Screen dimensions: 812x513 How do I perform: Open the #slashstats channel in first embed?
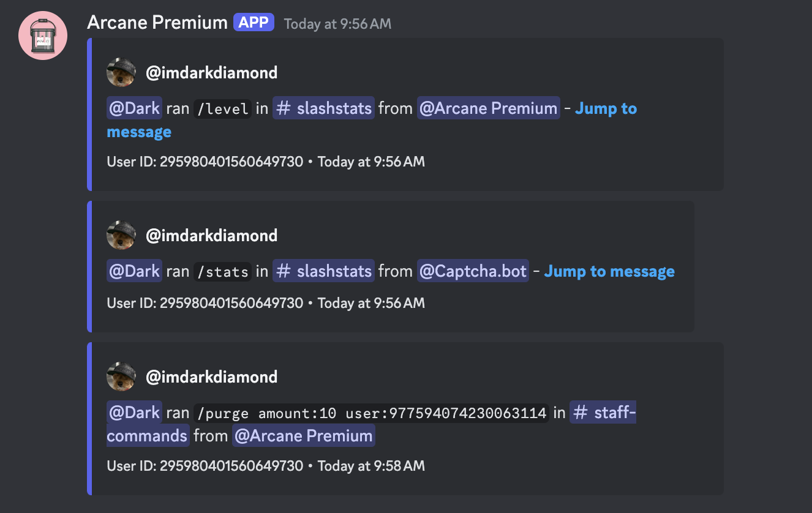(323, 109)
